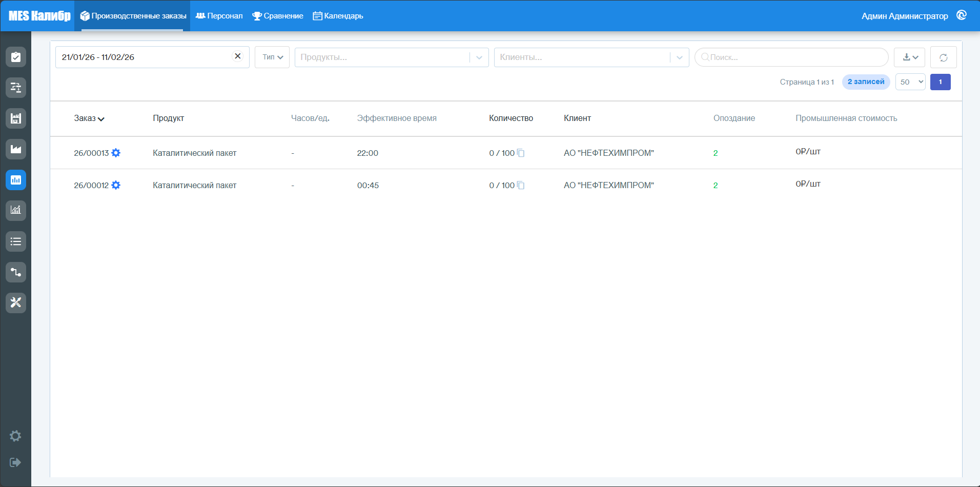Clear the date range with X
This screenshot has width=980, height=487.
tap(238, 56)
